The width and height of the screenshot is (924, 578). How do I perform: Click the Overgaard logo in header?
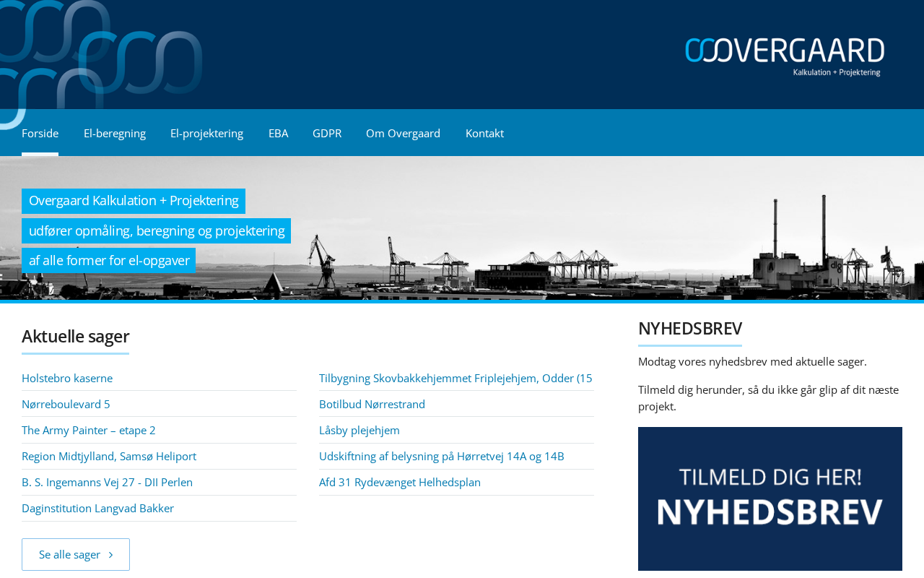pyautogui.click(x=785, y=57)
